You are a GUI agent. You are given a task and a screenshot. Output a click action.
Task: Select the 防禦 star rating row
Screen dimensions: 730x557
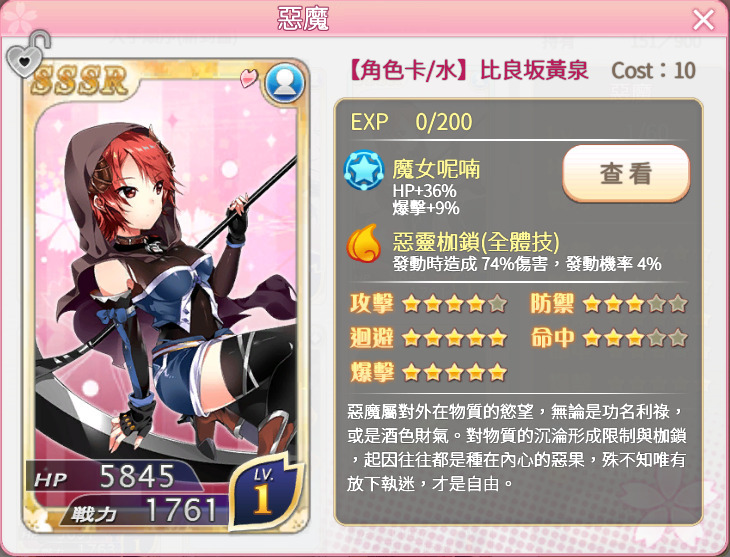609,304
